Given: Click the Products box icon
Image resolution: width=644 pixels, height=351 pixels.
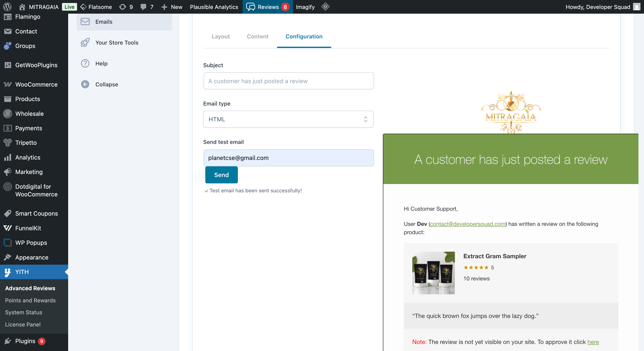Looking at the screenshot, I should pyautogui.click(x=8, y=99).
